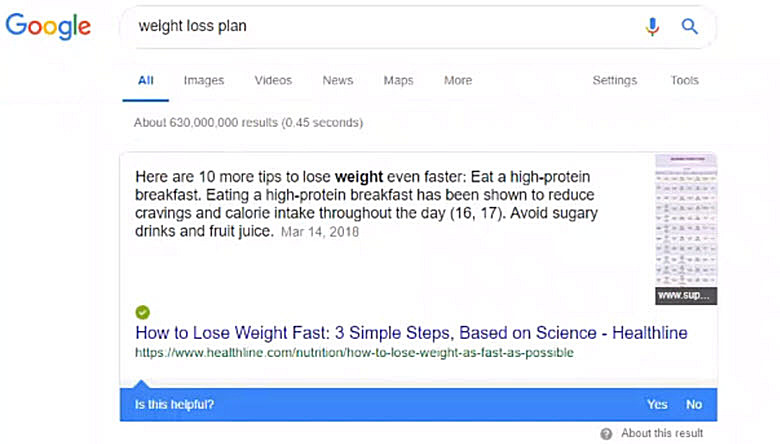Click the green checkmark icon above Healthline title
The width and height of the screenshot is (780, 444).
[x=142, y=311]
